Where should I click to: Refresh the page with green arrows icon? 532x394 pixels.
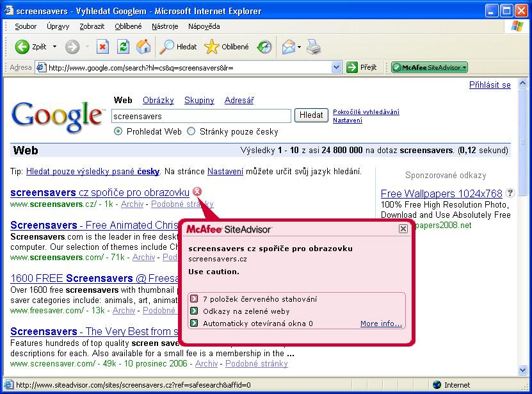[123, 47]
